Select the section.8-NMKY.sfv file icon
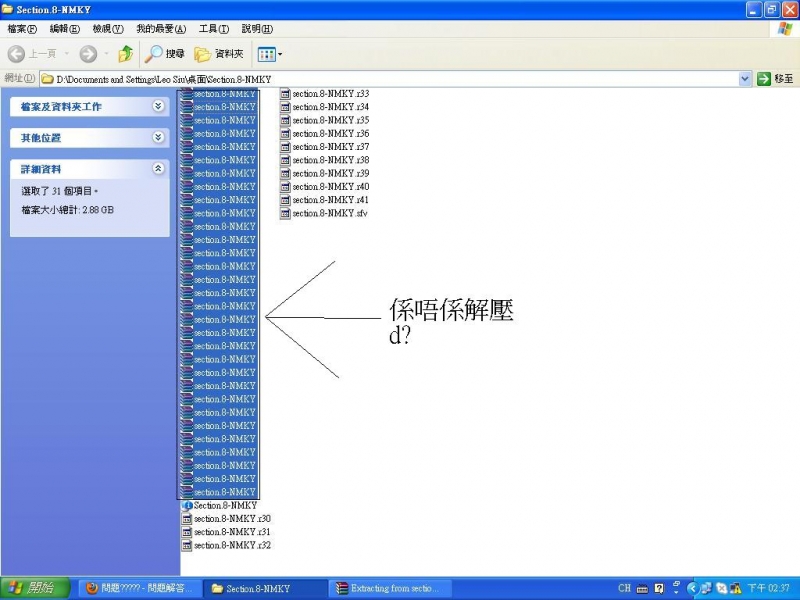The image size is (800, 600). point(287,213)
